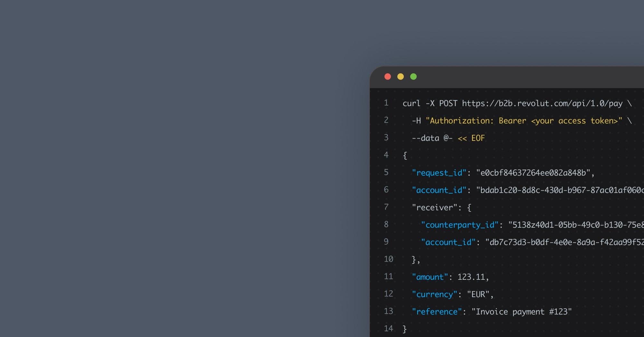
Task: Click the "amount" key
Action: [430, 277]
